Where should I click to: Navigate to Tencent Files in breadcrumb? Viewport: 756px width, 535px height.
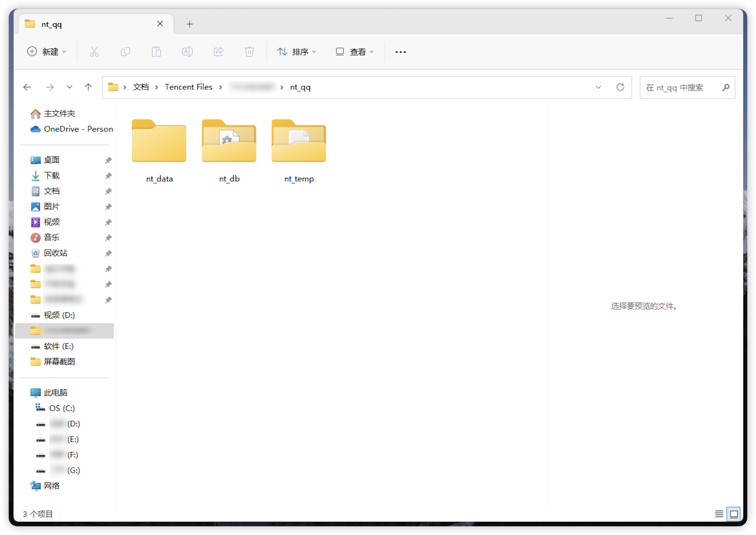[x=188, y=87]
